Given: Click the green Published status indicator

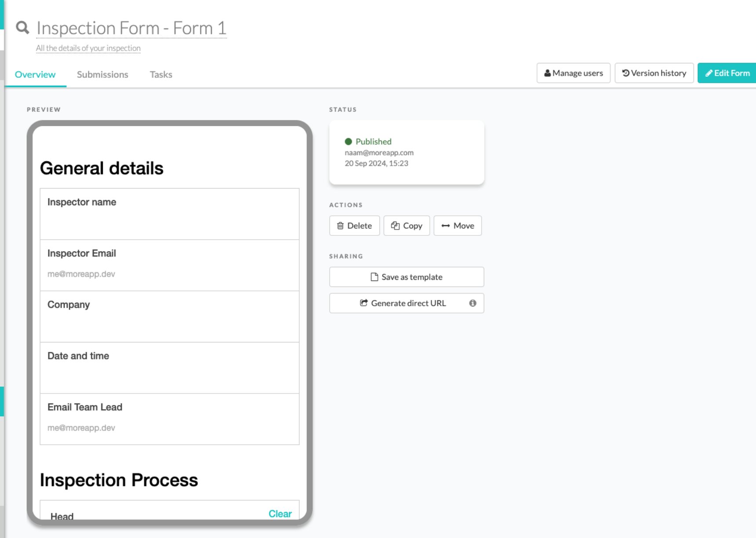Looking at the screenshot, I should click(349, 141).
